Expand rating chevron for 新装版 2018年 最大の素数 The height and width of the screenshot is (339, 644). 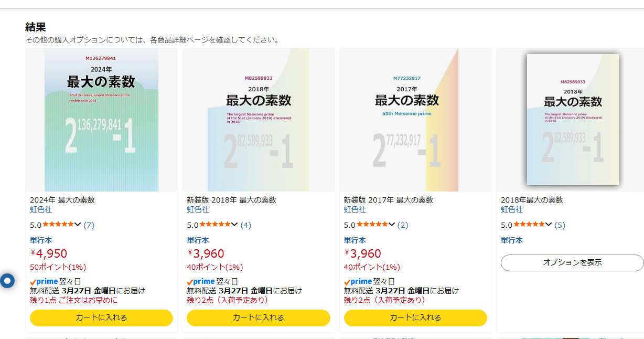235,225
